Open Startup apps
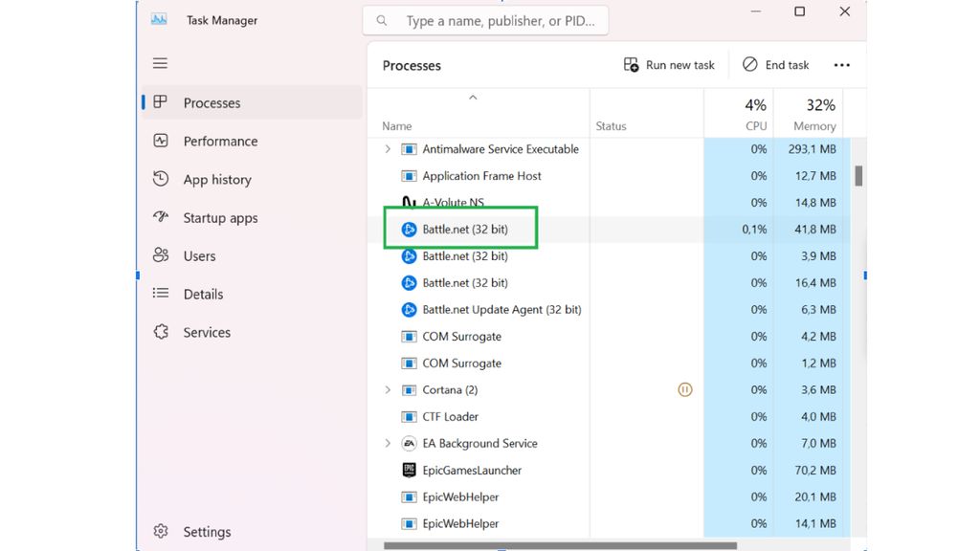This screenshot has width=980, height=551. [x=220, y=217]
